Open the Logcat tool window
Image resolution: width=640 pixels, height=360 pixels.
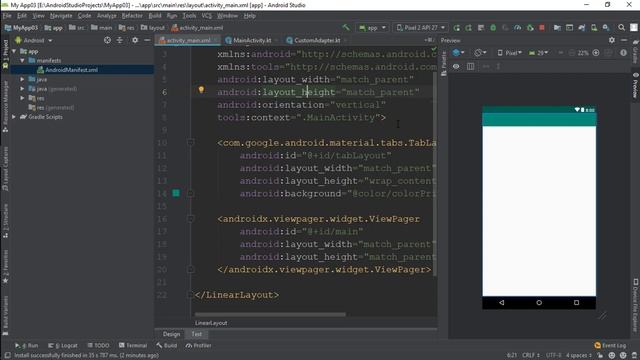click(62, 345)
